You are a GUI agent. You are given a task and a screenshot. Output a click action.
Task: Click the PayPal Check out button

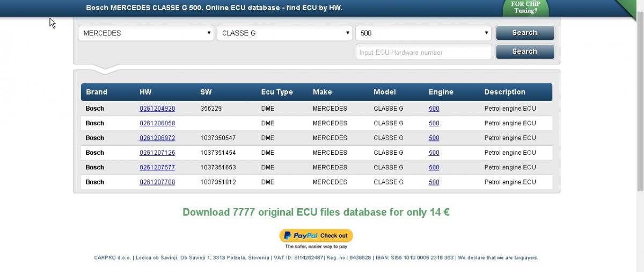pos(316,235)
